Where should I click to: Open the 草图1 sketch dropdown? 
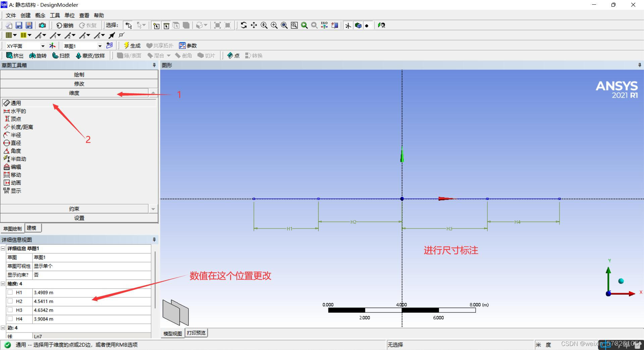point(100,46)
